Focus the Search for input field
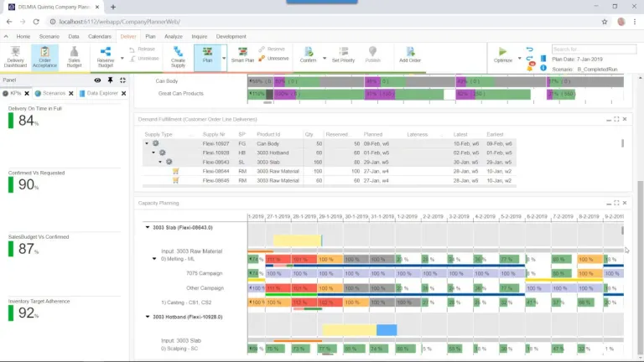This screenshot has height=362, width=644. 594,49
